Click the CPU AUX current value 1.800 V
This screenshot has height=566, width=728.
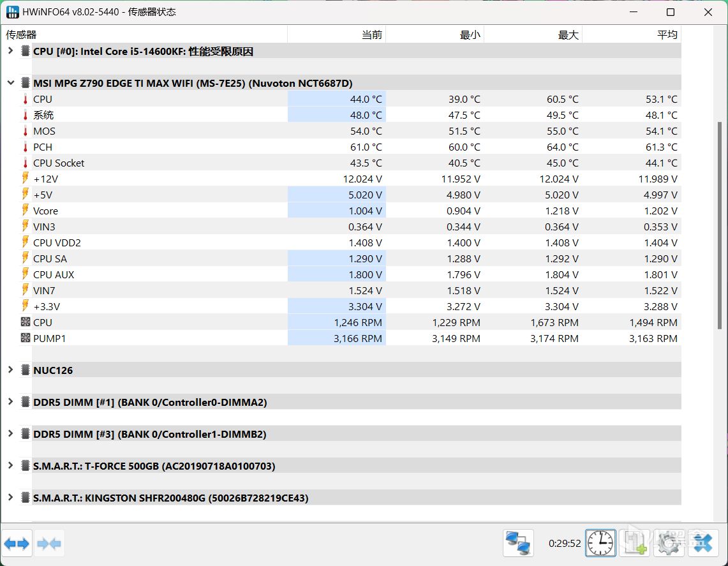(366, 274)
